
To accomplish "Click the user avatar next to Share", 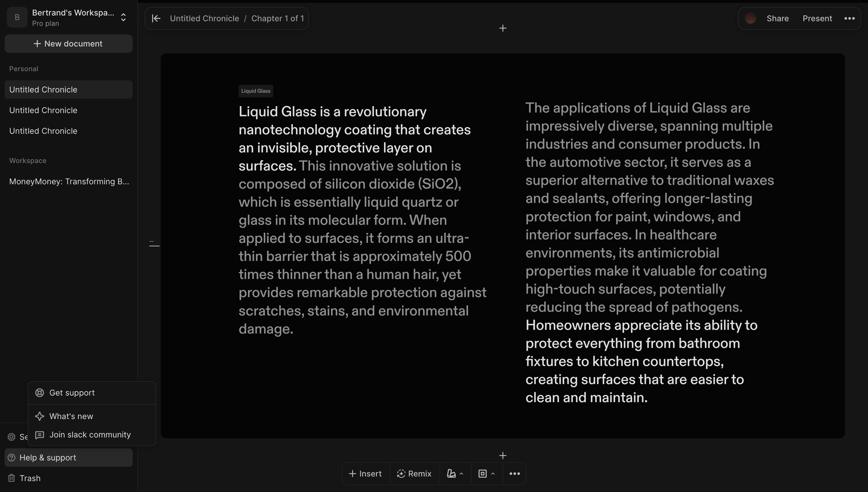I will coord(750,18).
